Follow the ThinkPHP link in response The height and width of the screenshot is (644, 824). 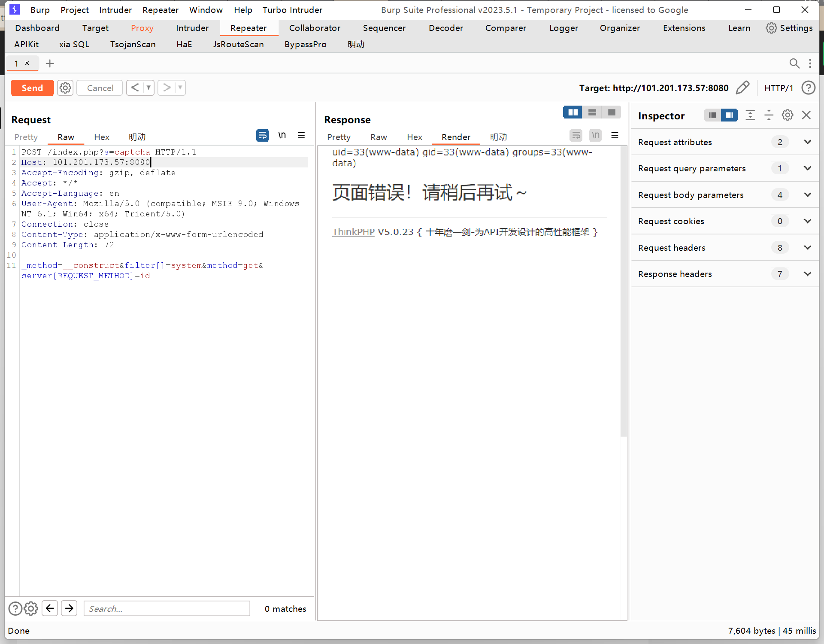tap(353, 232)
